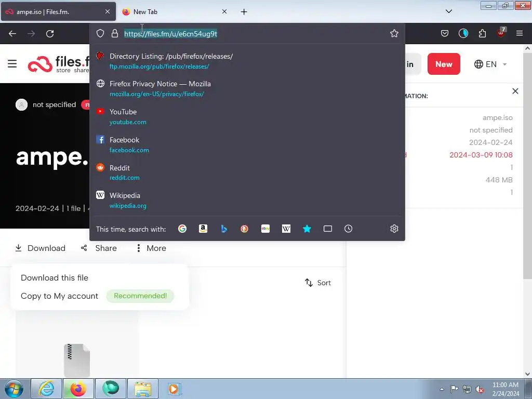Launch Internet Explorer from taskbar
This screenshot has height=399, width=532.
point(46,389)
